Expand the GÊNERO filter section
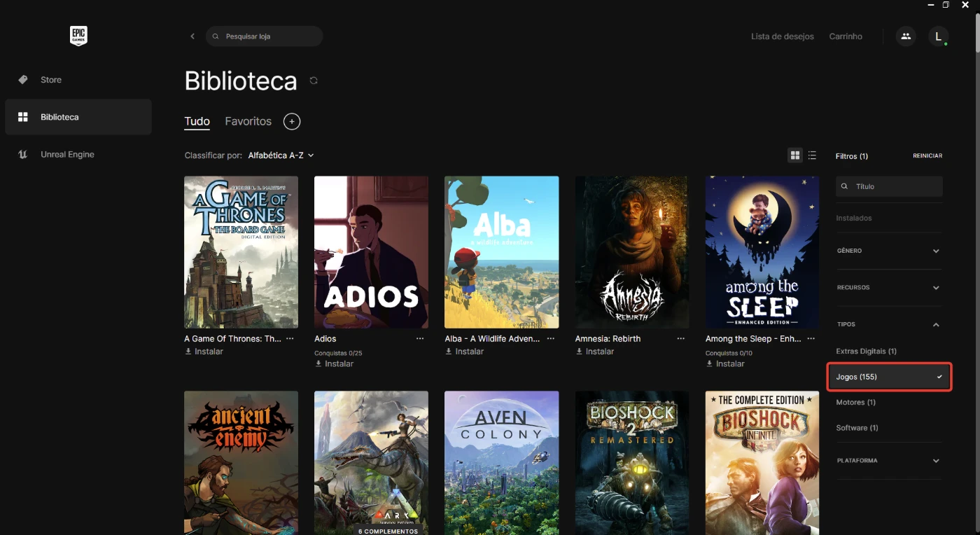The image size is (980, 535). (x=889, y=251)
